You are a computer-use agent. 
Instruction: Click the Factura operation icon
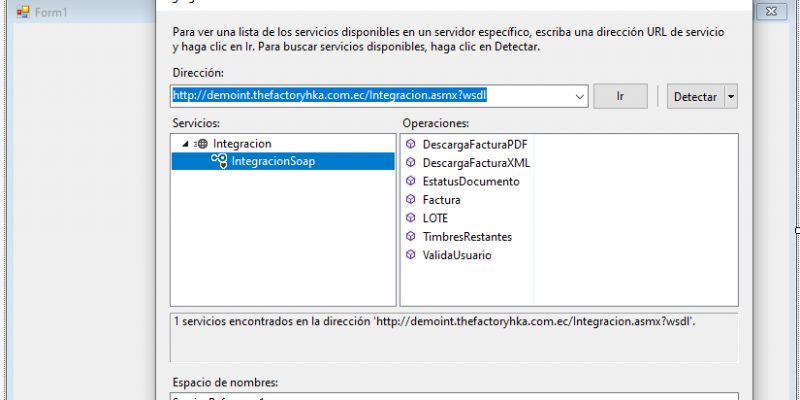click(x=411, y=200)
